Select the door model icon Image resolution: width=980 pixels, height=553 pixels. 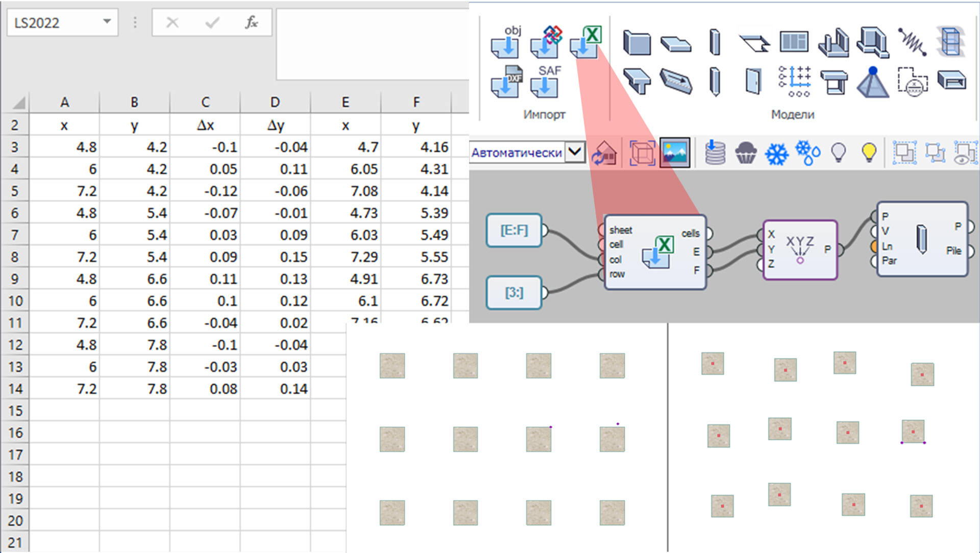753,82
